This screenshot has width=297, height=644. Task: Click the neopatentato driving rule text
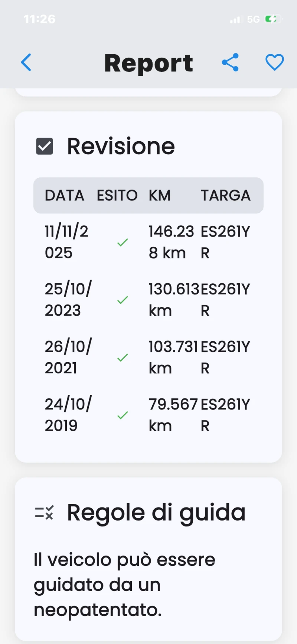[x=124, y=585]
